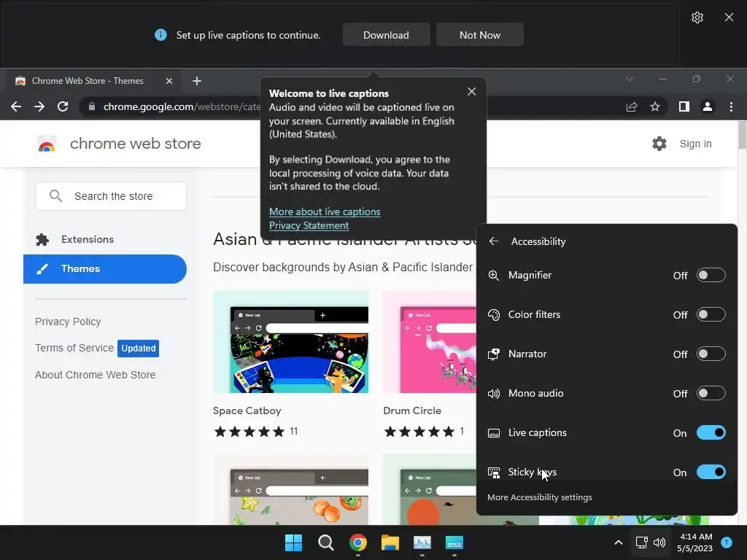Screen dimensions: 747x560
Task: Open the fruit-patterned theme thumbnail
Action: click(x=290, y=489)
